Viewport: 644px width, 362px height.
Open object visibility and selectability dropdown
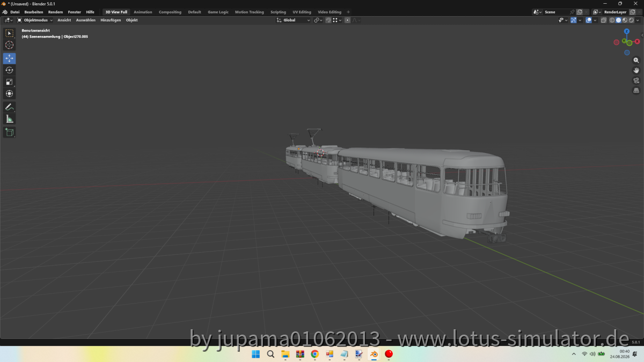click(x=563, y=20)
